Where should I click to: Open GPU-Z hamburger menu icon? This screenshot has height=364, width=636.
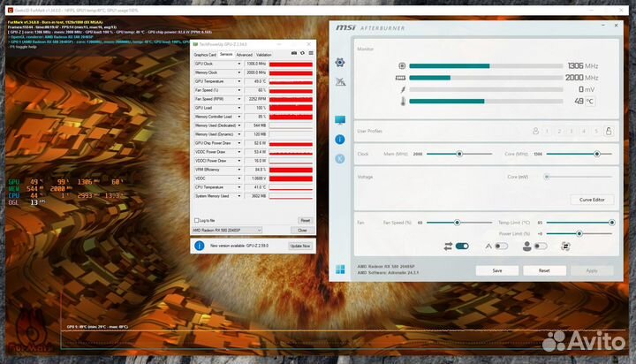click(x=311, y=53)
